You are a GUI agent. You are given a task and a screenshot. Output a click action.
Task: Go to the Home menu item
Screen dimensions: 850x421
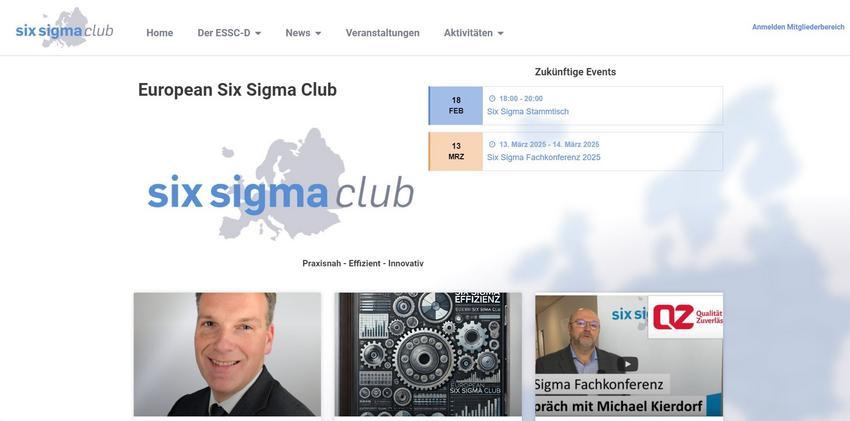tap(159, 33)
